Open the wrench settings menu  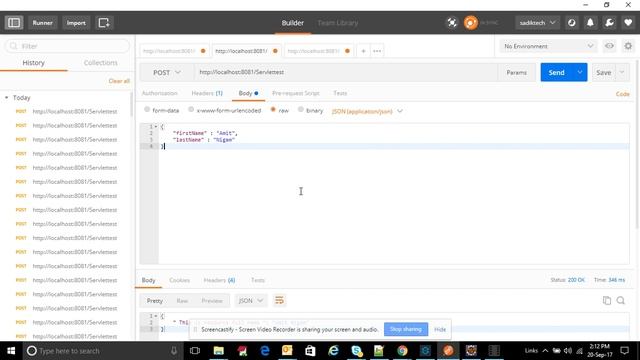coord(609,22)
